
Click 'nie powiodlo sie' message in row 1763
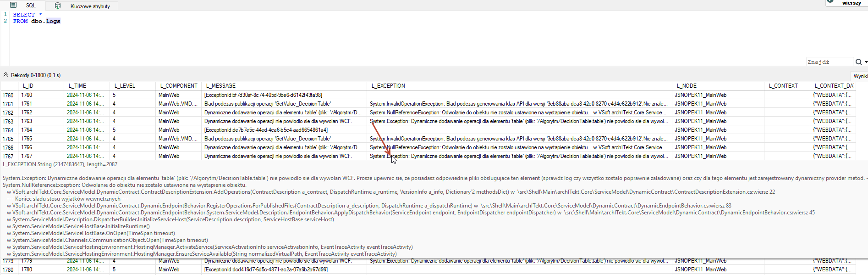pyautogui.click(x=284, y=121)
